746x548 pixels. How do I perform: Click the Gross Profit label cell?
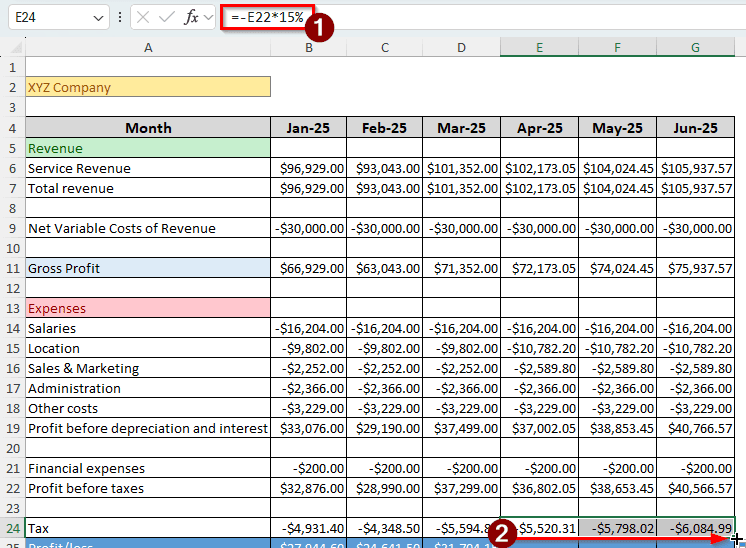point(148,268)
